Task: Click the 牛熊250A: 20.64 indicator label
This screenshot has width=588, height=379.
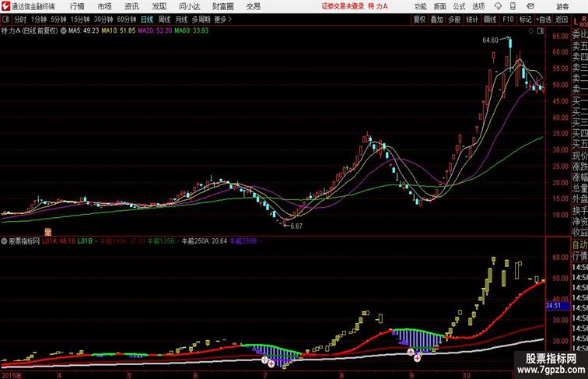Action: pos(205,241)
